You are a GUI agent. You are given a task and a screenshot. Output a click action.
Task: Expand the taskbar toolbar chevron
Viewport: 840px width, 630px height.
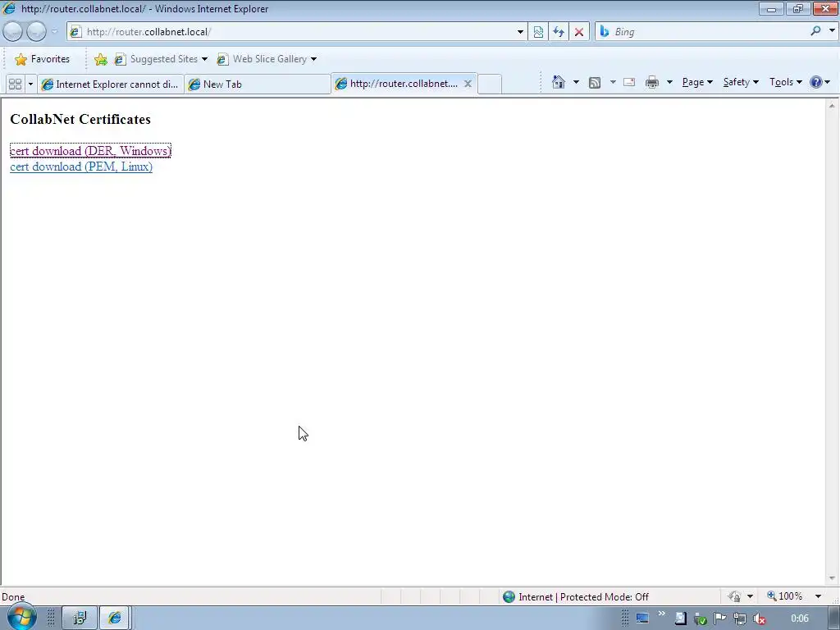(x=662, y=614)
